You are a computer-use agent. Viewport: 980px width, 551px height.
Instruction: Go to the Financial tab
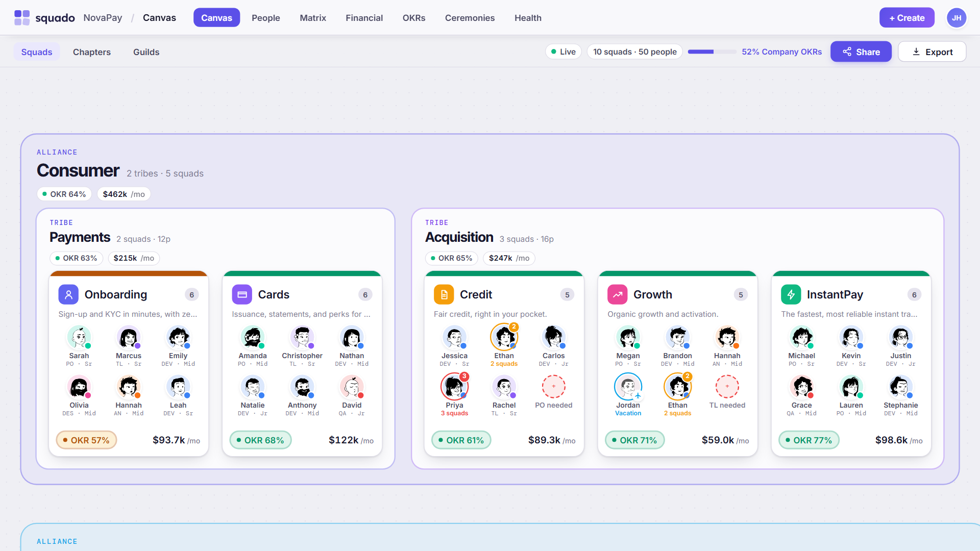(364, 18)
